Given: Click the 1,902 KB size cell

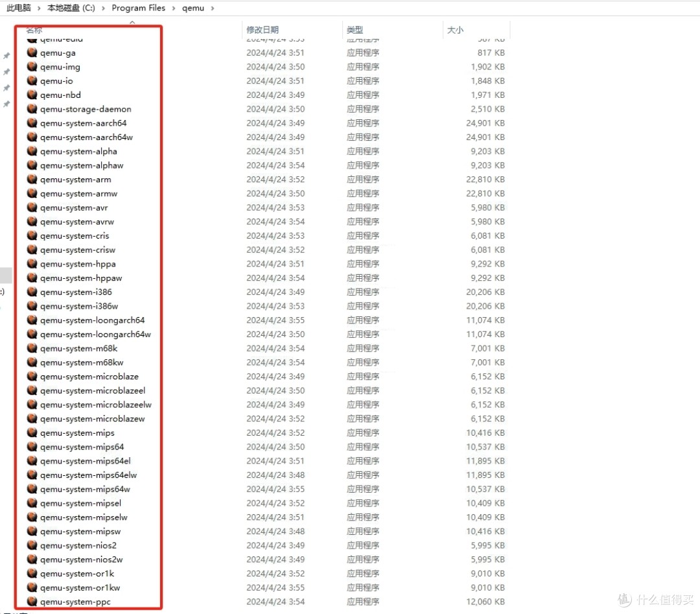Looking at the screenshot, I should click(487, 67).
